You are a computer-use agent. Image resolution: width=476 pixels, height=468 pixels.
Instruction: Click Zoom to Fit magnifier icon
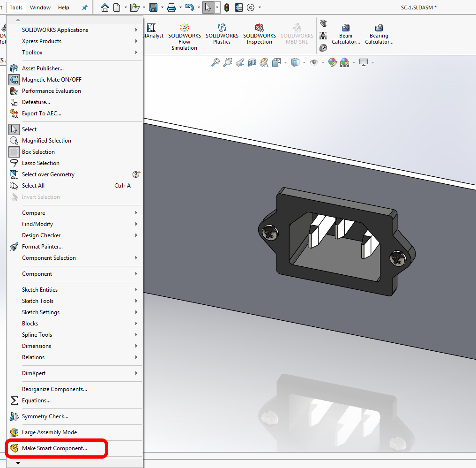pyautogui.click(x=215, y=62)
